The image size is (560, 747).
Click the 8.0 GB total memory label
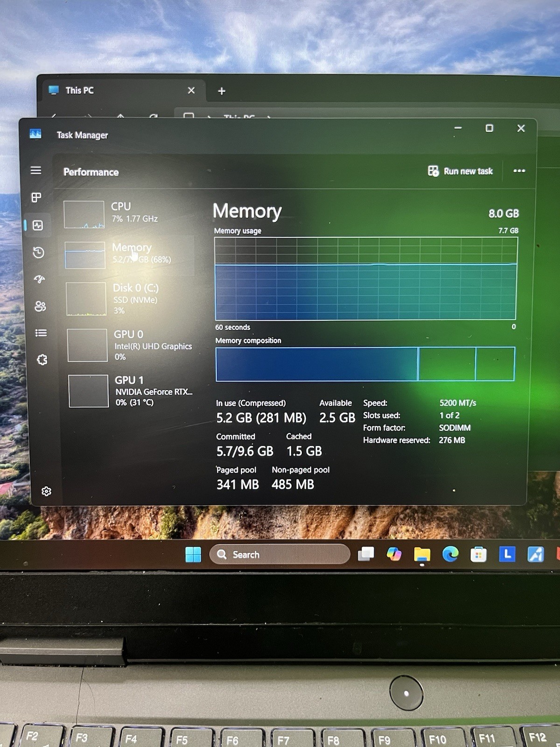coord(504,213)
